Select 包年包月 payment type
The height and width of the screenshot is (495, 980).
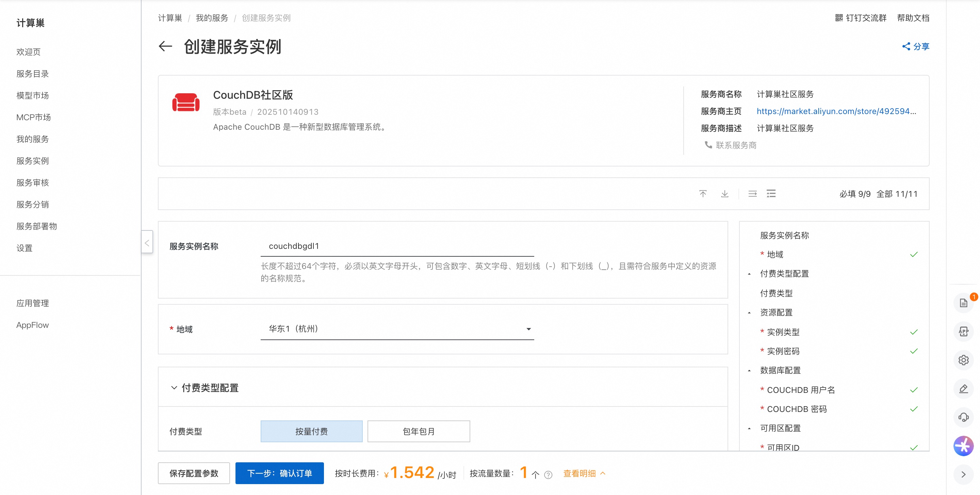tap(419, 431)
